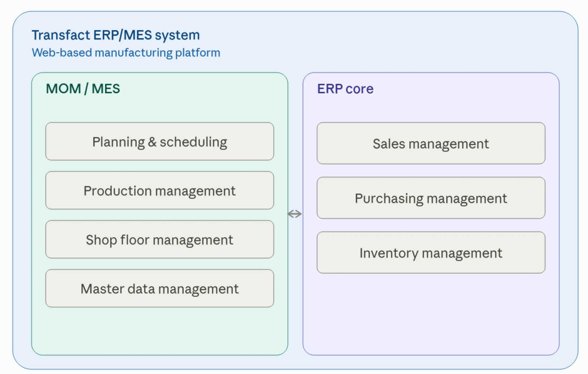Click the double-headed arrow between MES and ERP

click(x=295, y=214)
